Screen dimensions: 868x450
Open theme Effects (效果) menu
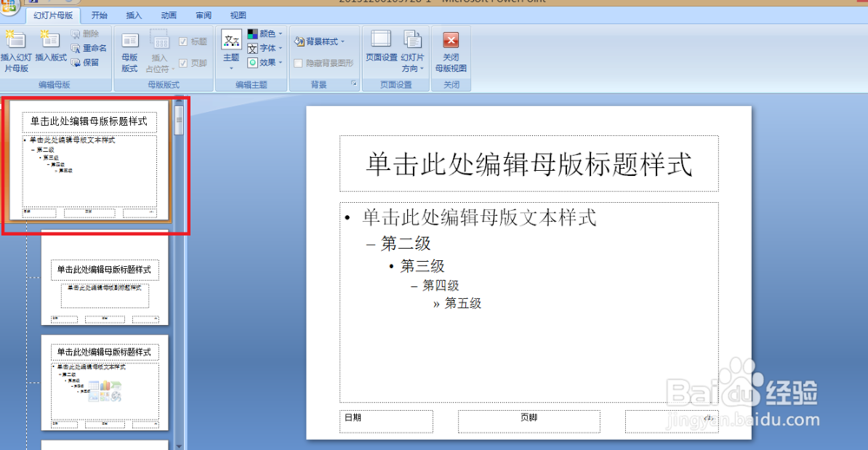[x=265, y=62]
